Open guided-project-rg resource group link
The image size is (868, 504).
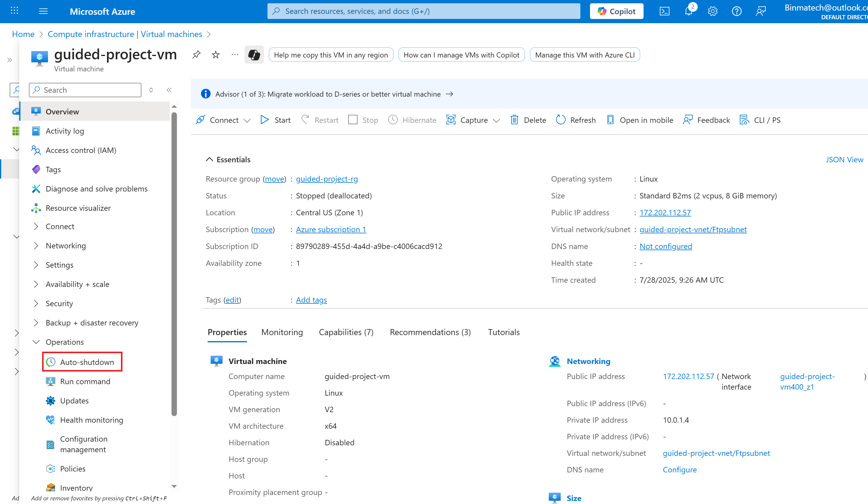326,179
